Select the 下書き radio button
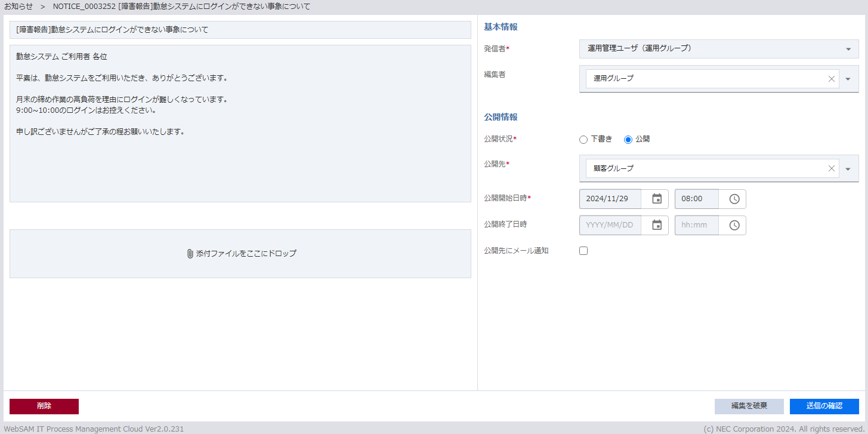The height and width of the screenshot is (434, 868). click(x=583, y=140)
